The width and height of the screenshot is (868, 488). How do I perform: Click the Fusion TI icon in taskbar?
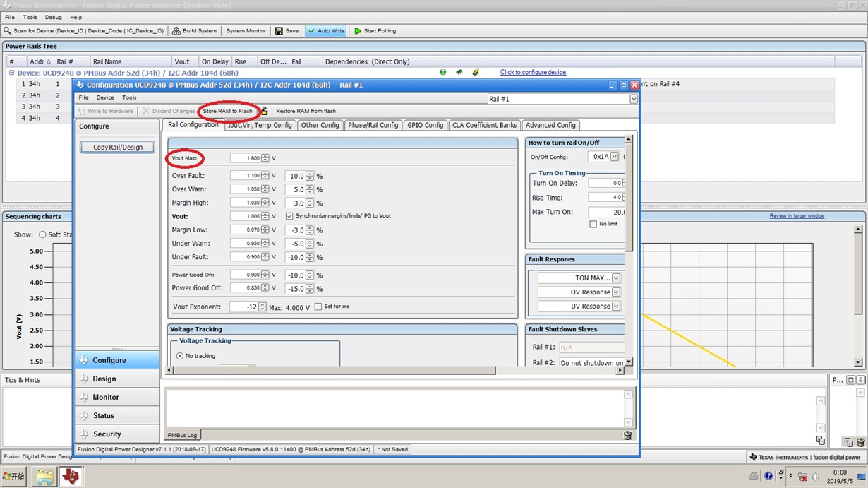(x=70, y=477)
